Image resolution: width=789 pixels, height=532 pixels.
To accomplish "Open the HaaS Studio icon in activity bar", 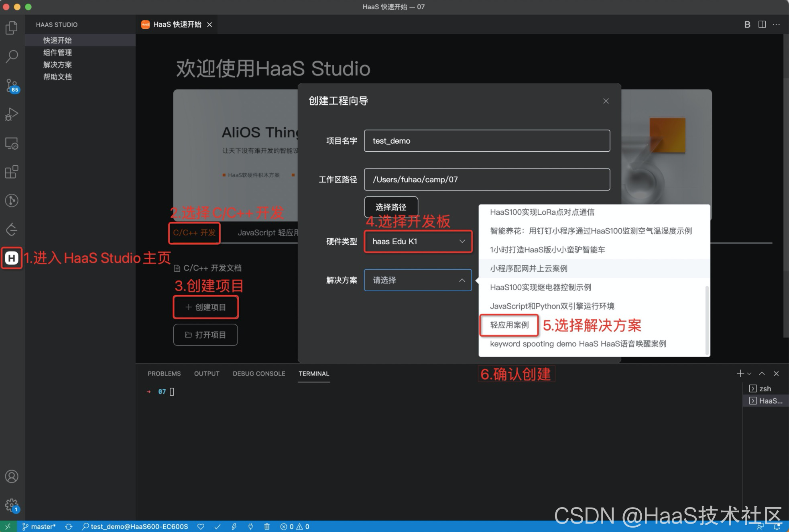I will tap(12, 258).
